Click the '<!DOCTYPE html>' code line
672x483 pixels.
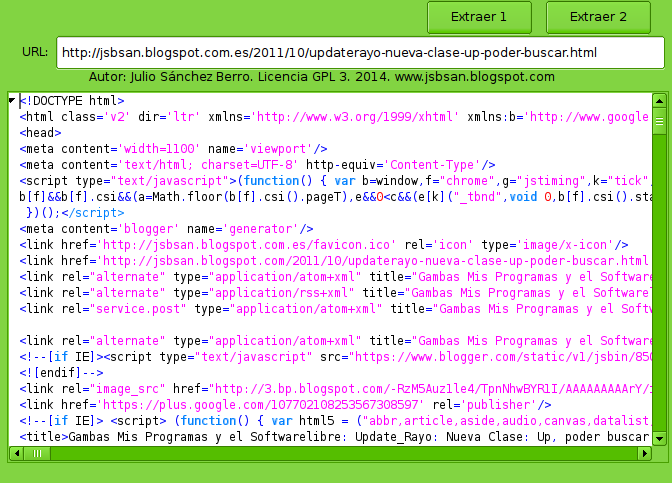pos(72,101)
